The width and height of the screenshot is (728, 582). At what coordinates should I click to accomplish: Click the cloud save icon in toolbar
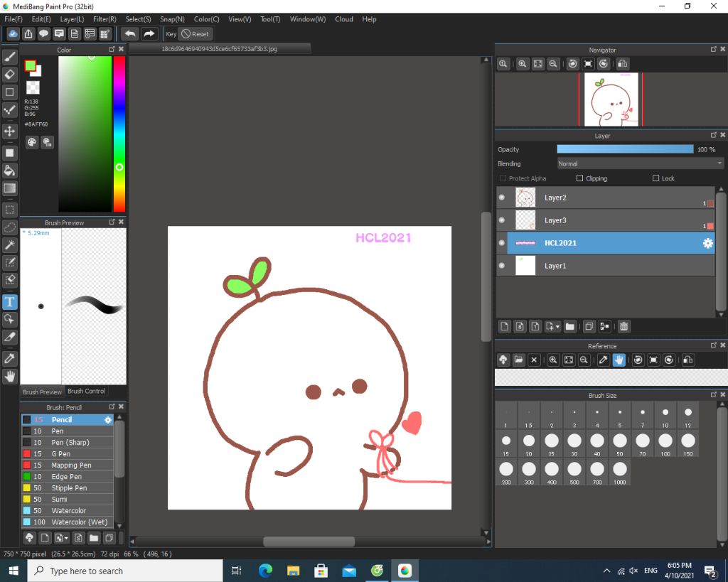[x=13, y=34]
